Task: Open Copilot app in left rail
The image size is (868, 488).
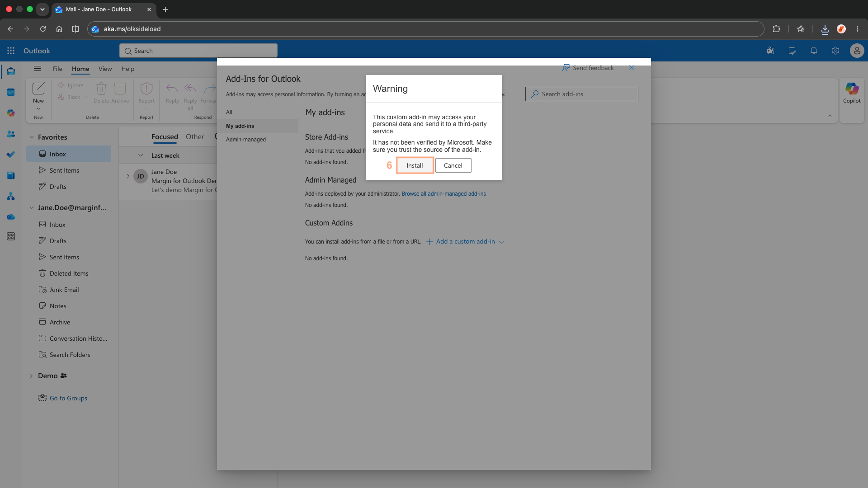Action: click(x=11, y=113)
